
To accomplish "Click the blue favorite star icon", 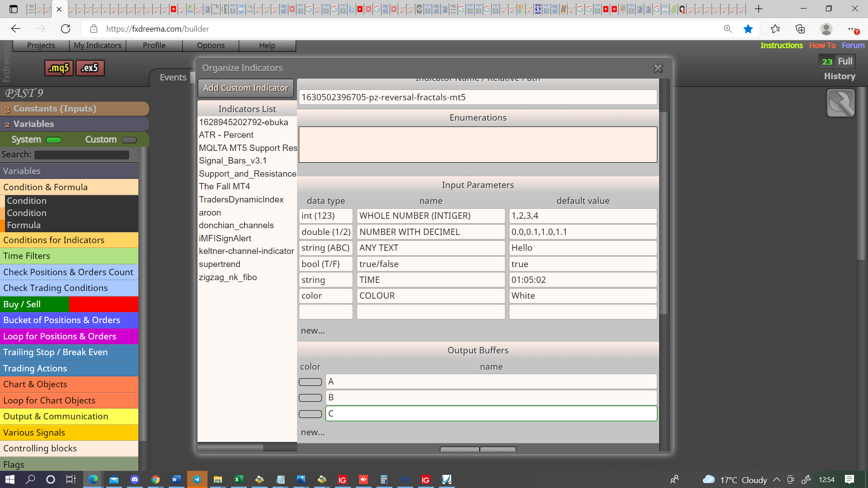I will 748,29.
